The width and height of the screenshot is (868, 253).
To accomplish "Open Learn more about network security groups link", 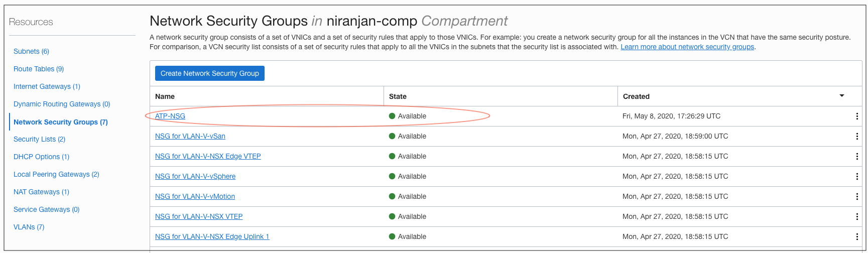I will pos(687,47).
